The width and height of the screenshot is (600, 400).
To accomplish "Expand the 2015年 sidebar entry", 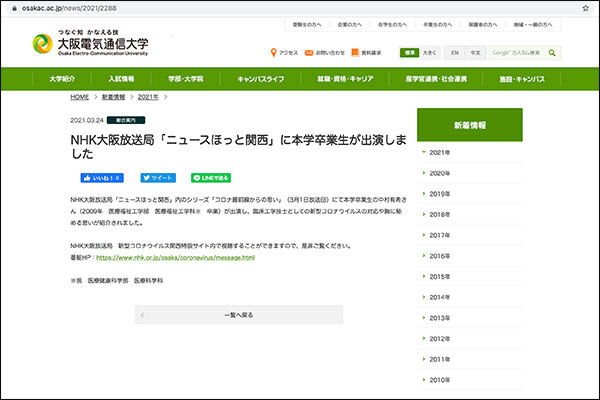I will click(470, 276).
